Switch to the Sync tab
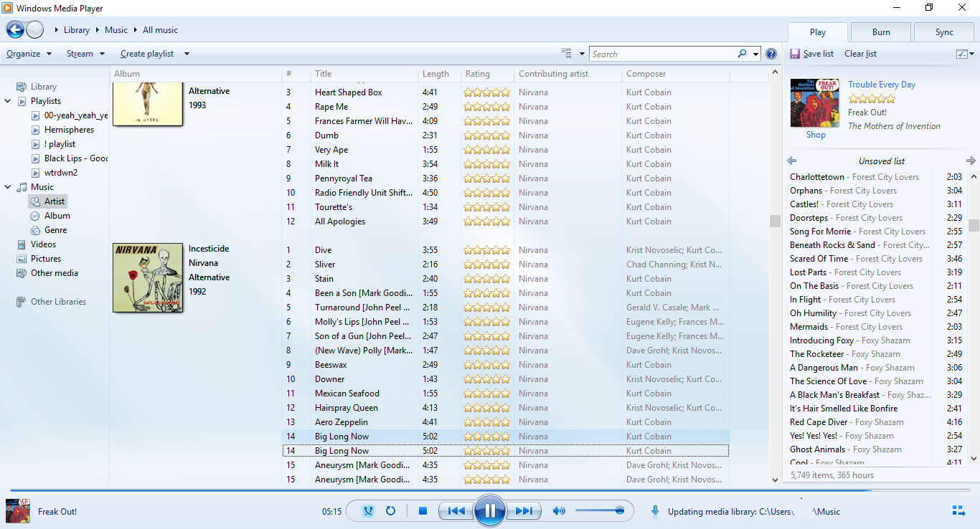The width and height of the screenshot is (980, 529). [944, 32]
